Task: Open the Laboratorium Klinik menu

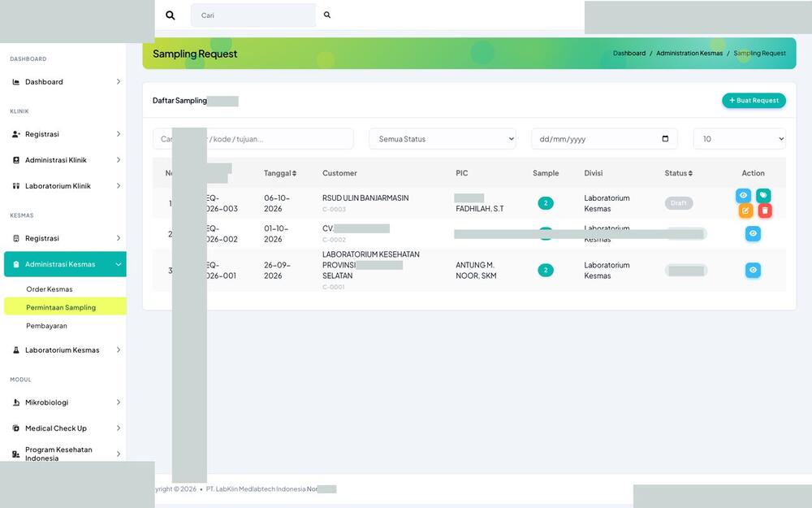Action: tap(65, 186)
